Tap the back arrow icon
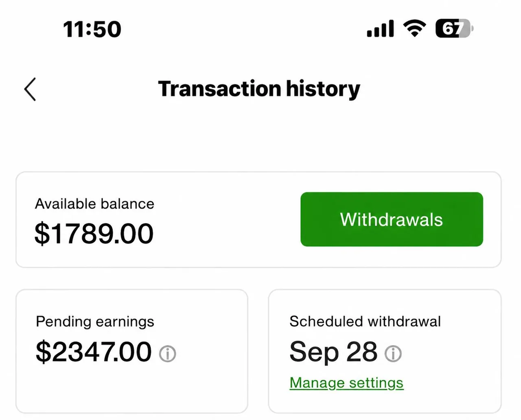 point(30,89)
